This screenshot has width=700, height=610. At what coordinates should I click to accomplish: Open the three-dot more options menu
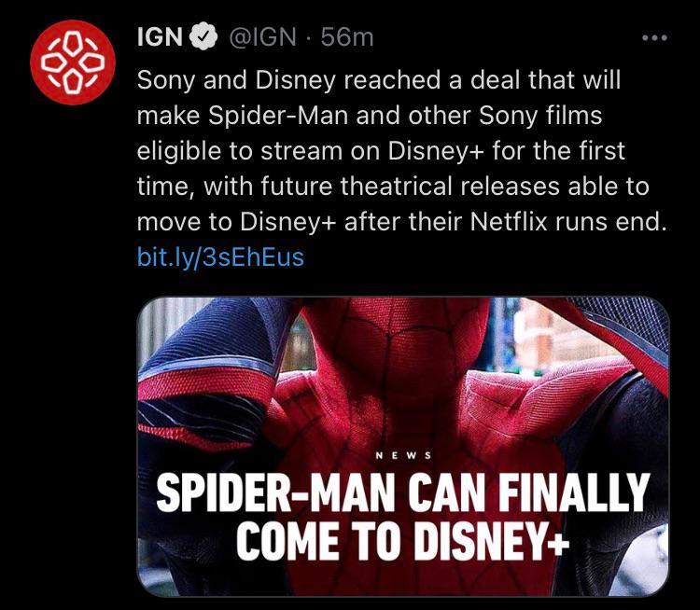(654, 38)
